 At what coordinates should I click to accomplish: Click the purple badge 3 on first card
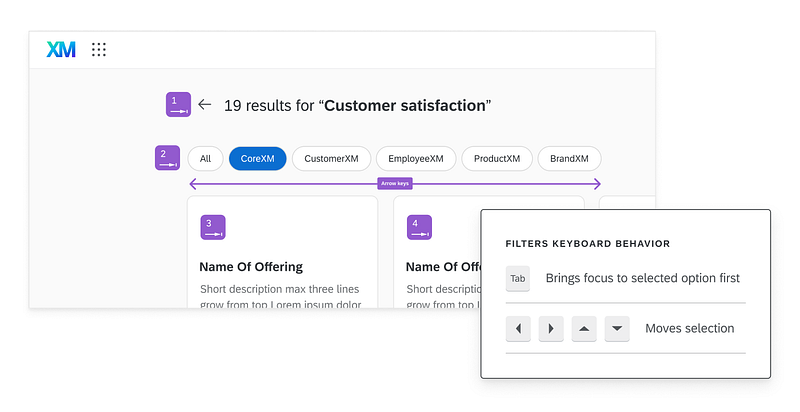[213, 227]
